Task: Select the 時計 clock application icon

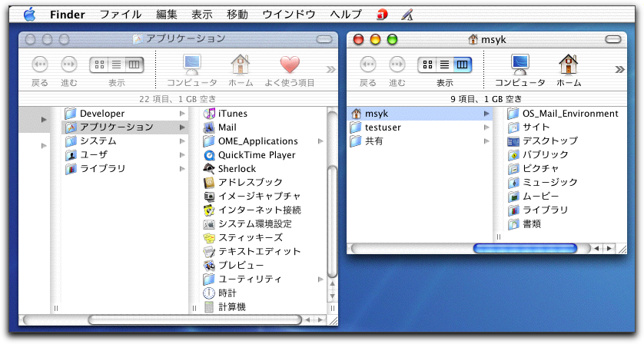Action: [x=209, y=293]
